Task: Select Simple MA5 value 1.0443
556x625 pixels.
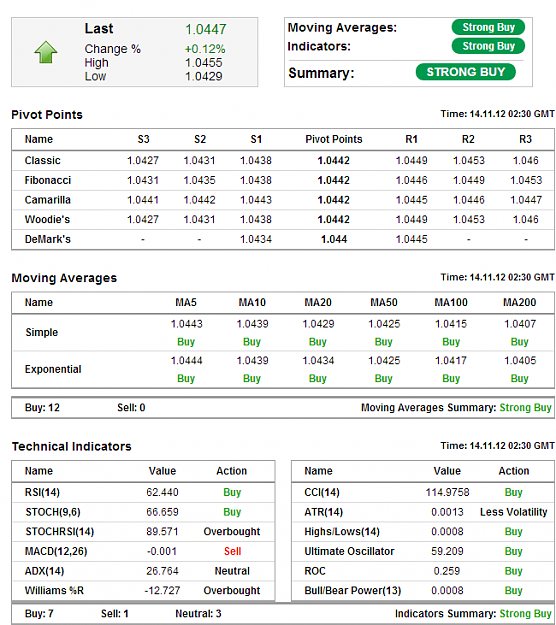Action: point(187,324)
